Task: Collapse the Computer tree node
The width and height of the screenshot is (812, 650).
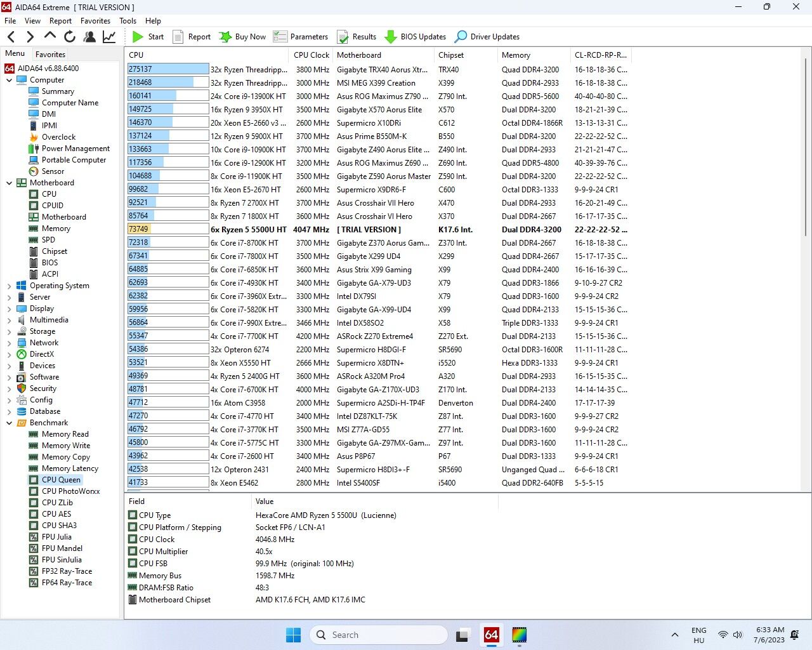Action: click(x=9, y=80)
